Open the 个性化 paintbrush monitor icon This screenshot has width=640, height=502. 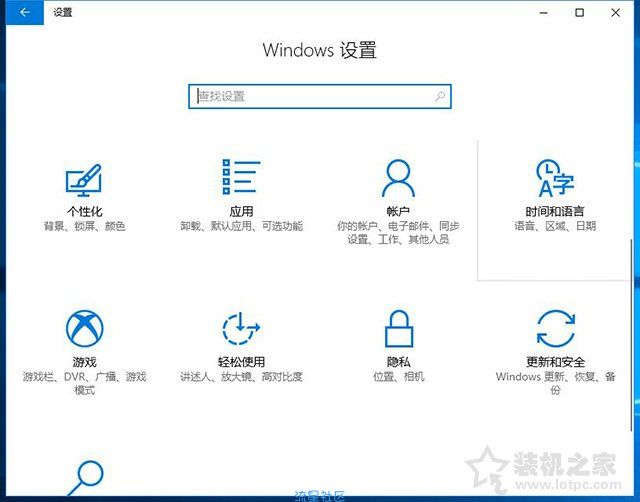84,180
